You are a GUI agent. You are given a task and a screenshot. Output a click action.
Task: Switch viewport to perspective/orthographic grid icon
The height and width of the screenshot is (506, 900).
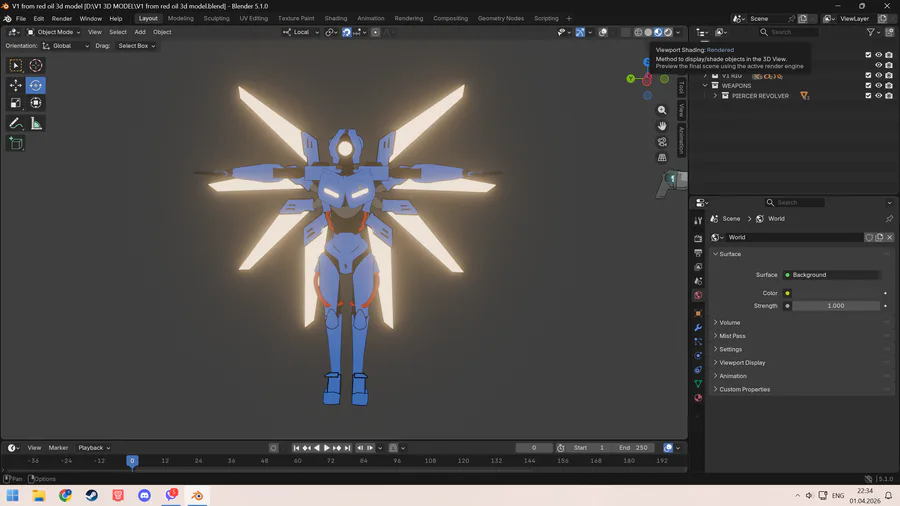point(662,158)
